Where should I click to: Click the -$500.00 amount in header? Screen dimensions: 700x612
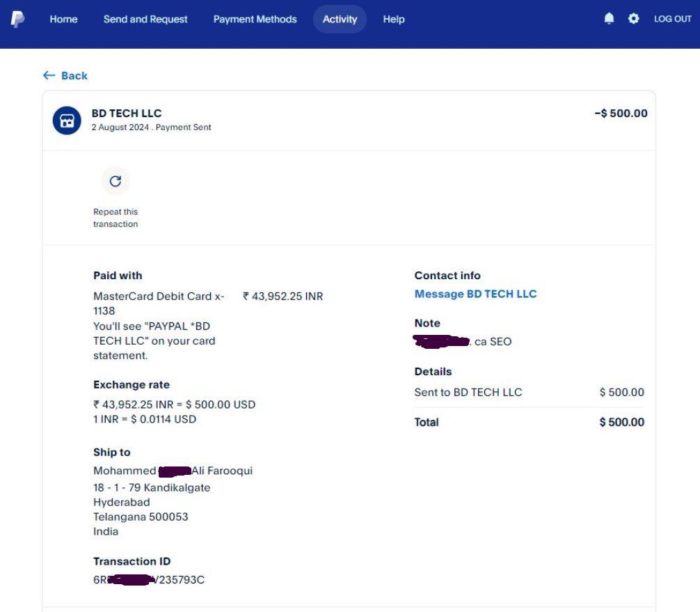pyautogui.click(x=621, y=113)
